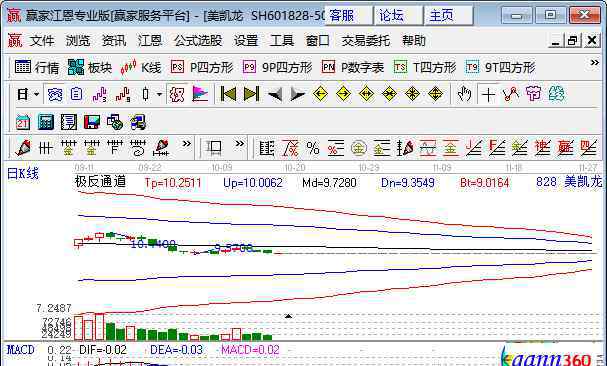The width and height of the screenshot is (607, 366).
Task: Select the hand pan tool
Action: pos(464,94)
